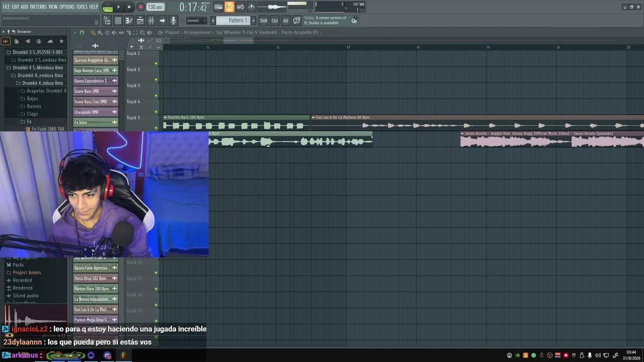644x362 pixels.
Task: Add a new pattern with plus button
Action: pos(253,21)
